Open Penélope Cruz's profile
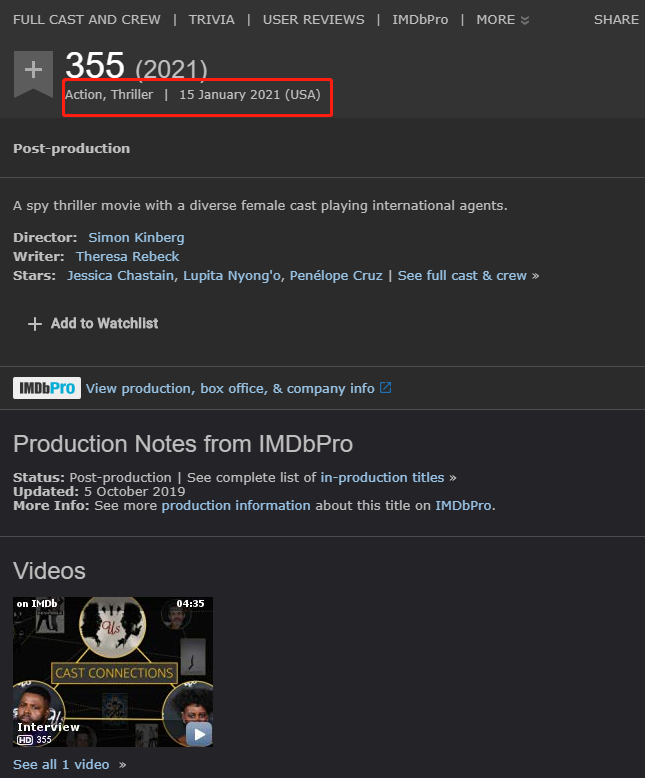 pyautogui.click(x=336, y=275)
